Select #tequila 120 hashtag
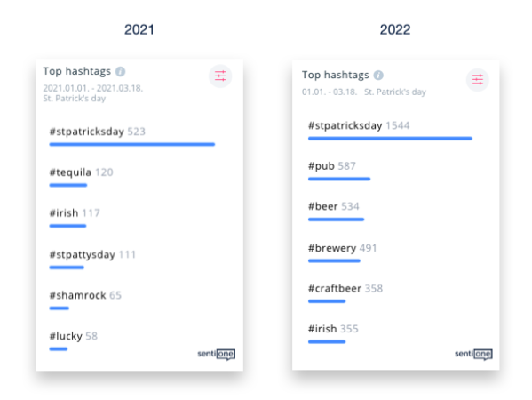The width and height of the screenshot is (532, 400). pyautogui.click(x=81, y=172)
